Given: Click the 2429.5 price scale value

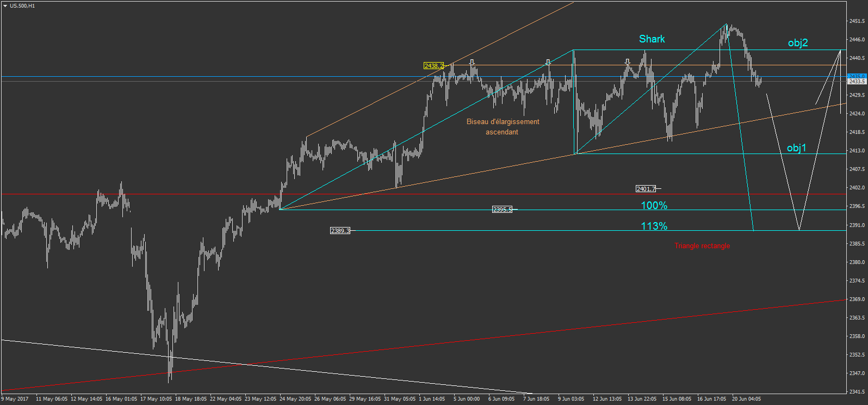Looking at the screenshot, I should click(x=857, y=95).
